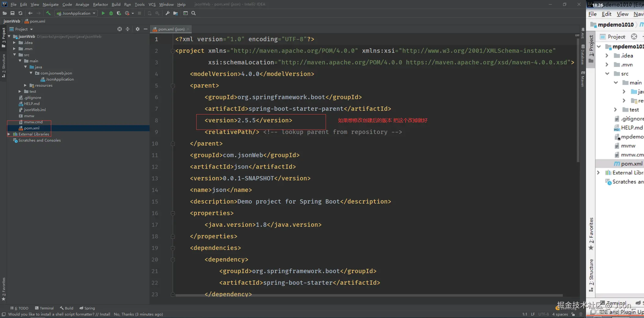Click the Collapse All icon in Project panel

[128, 29]
